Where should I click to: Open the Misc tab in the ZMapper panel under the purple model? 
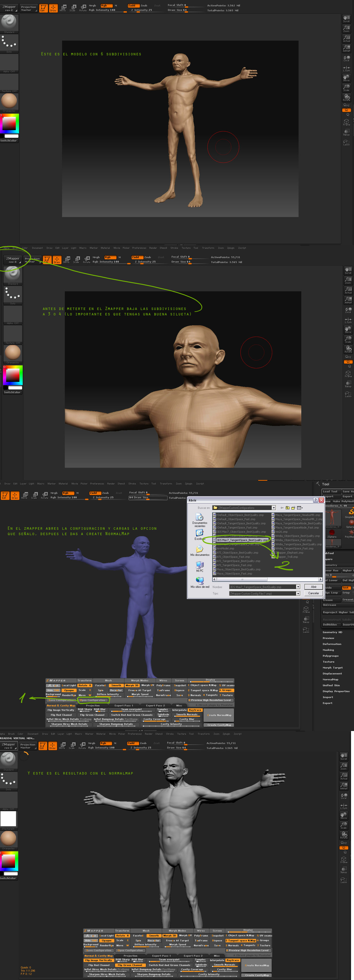179,706
